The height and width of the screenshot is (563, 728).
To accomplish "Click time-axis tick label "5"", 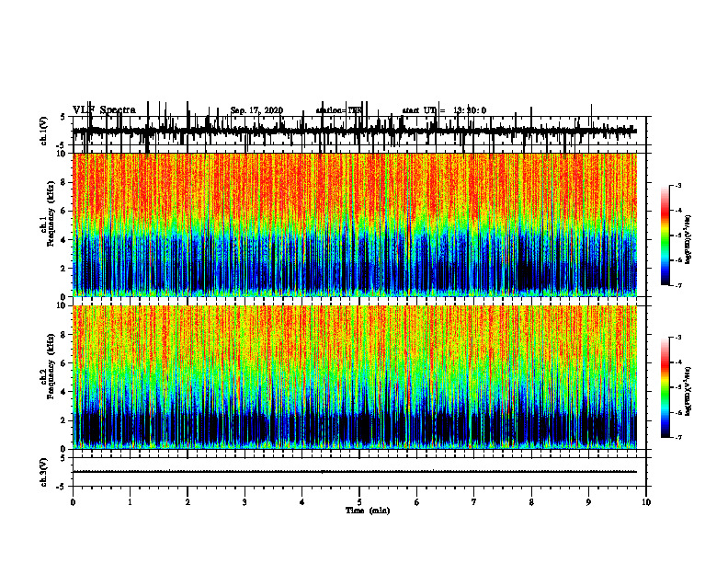I will tap(359, 502).
